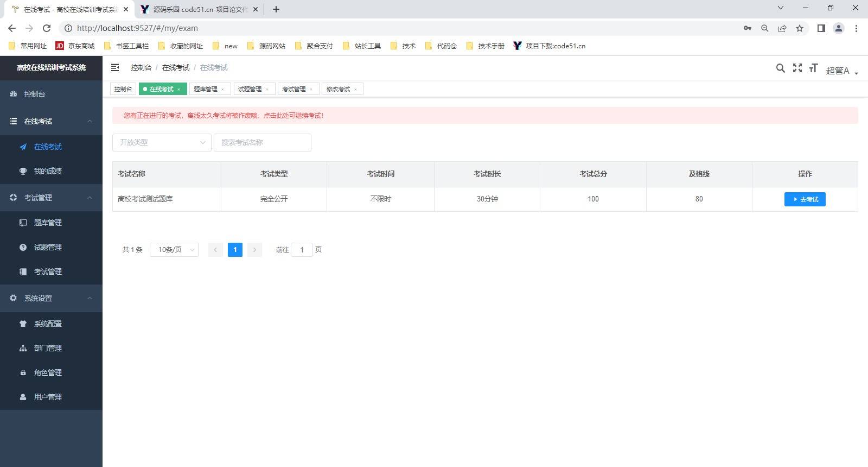Close the 在线考试 tag tab

point(178,90)
